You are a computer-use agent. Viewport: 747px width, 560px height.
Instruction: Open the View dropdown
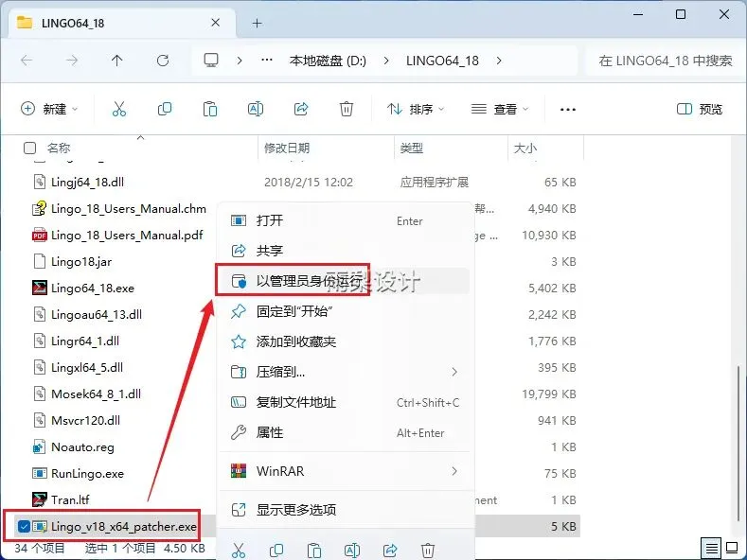coord(500,109)
